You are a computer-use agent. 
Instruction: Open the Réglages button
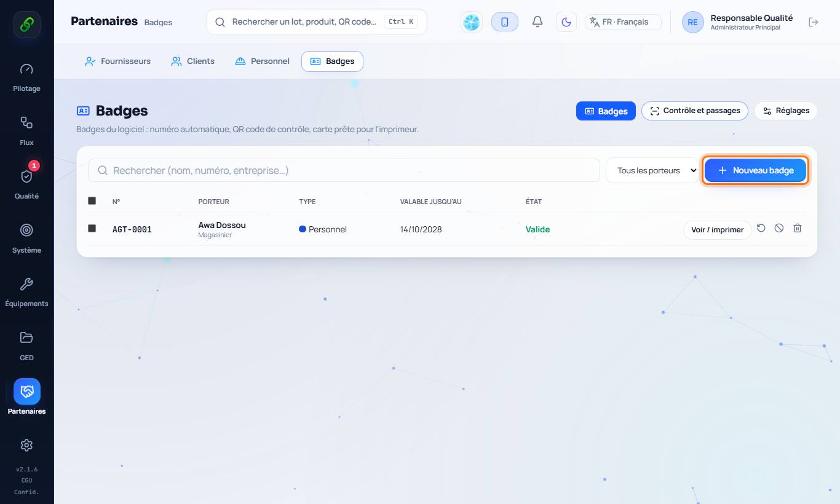[786, 111]
